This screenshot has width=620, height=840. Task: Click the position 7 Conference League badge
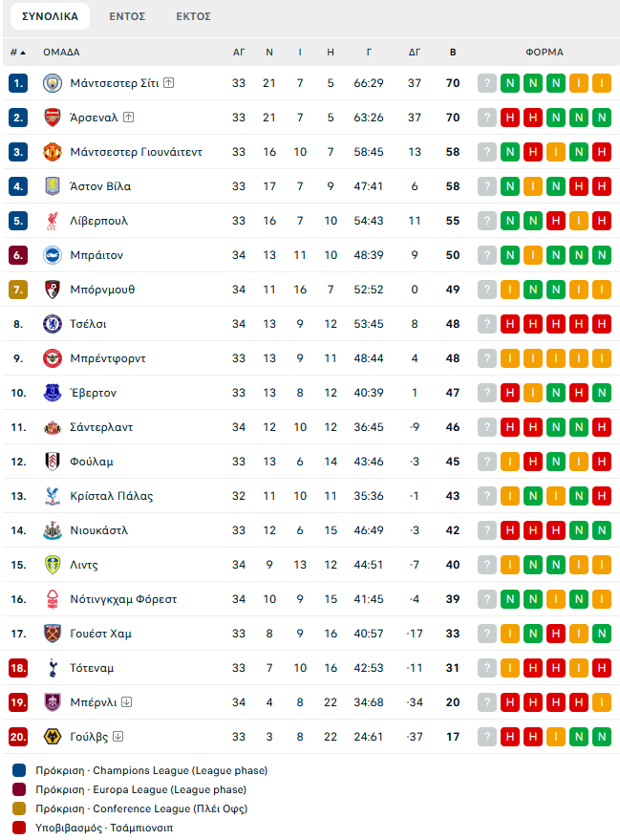(18, 290)
